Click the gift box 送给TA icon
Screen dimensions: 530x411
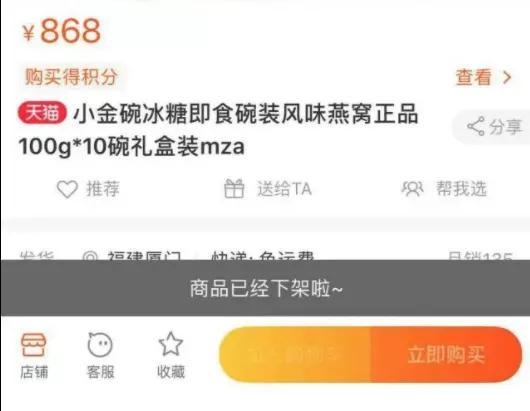click(x=234, y=188)
